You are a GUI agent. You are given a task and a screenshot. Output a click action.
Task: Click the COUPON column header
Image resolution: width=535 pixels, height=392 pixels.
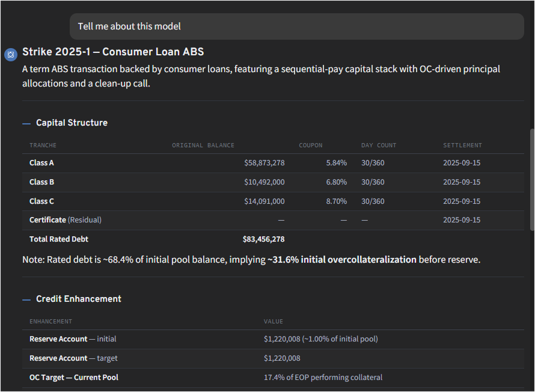(x=311, y=145)
